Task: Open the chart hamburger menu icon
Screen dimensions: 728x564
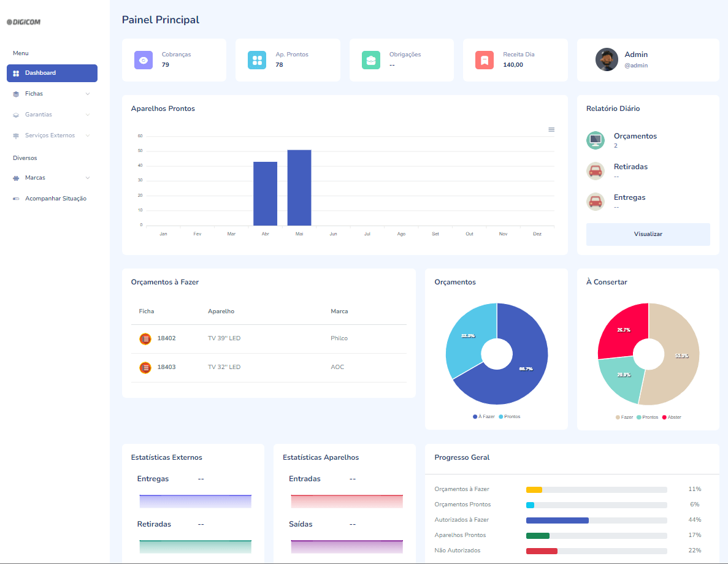Action: (x=551, y=129)
